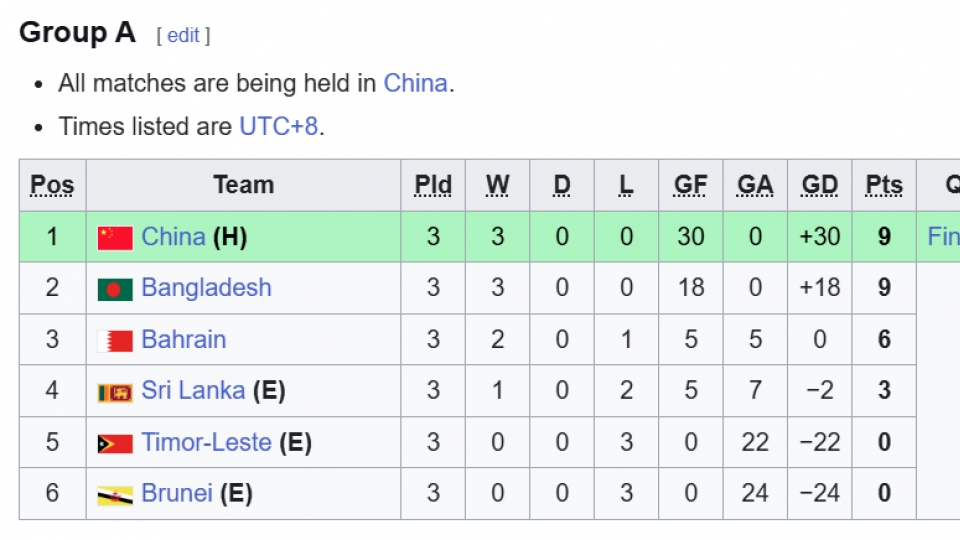Open the Brunei team link

(177, 493)
